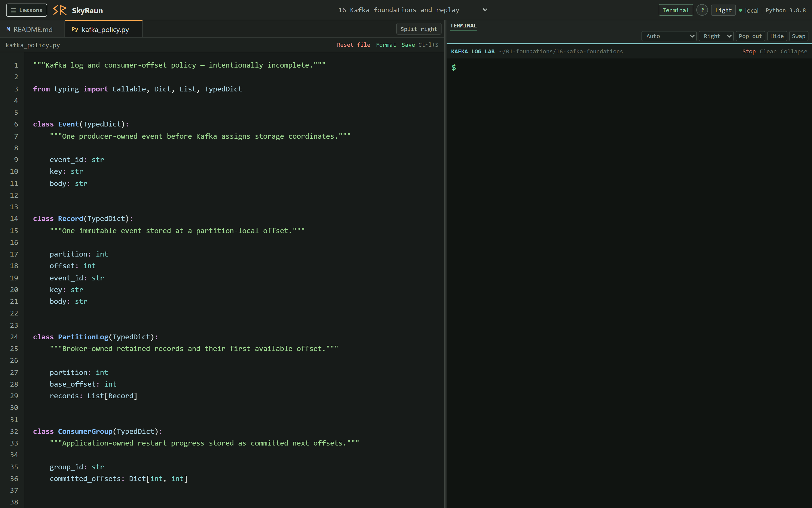The height and width of the screenshot is (508, 812).
Task: Click the terminal path ~/01-foundations/16-kafka-foundations
Action: 561,51
